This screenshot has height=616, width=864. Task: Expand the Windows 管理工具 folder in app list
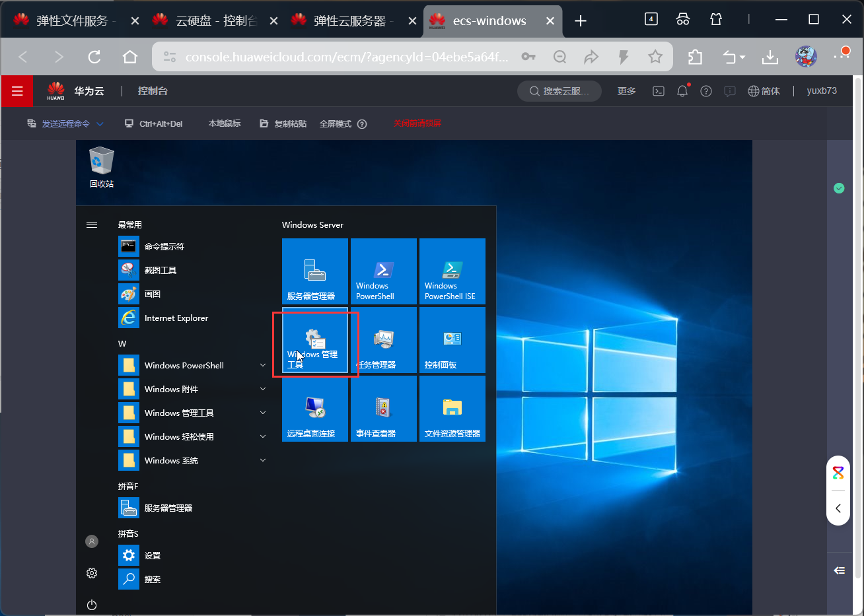[x=192, y=413]
